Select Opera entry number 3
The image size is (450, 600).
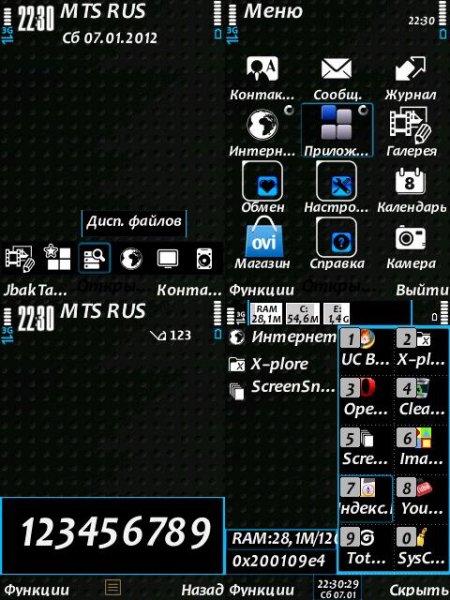tap(365, 398)
